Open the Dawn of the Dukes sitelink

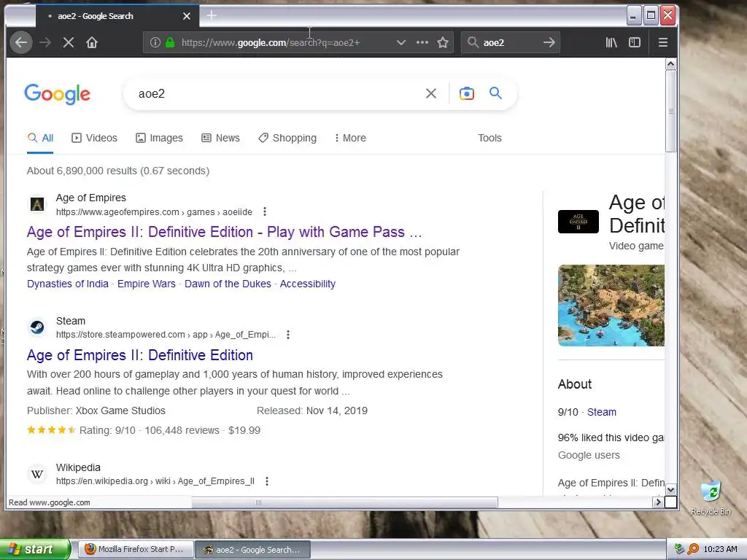point(228,284)
